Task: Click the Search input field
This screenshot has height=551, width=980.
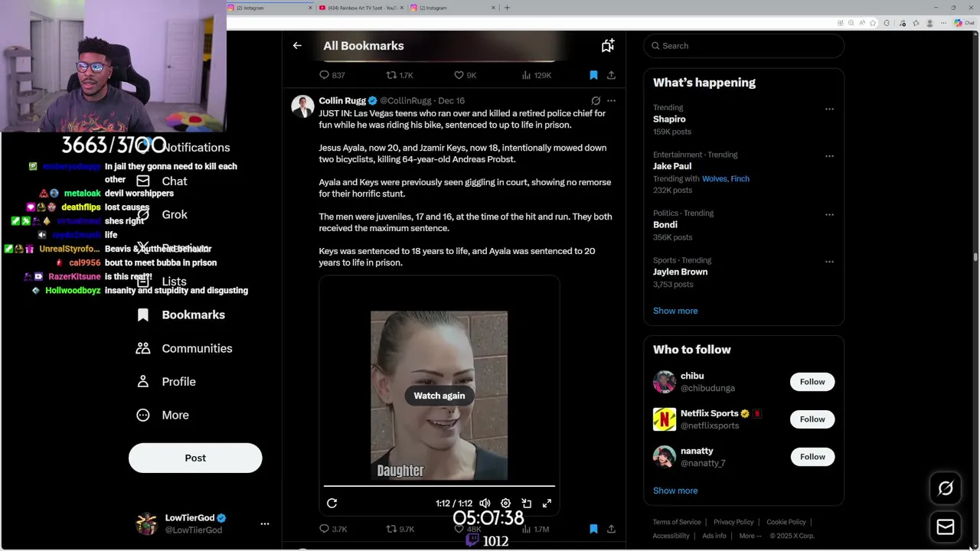Action: pos(743,46)
